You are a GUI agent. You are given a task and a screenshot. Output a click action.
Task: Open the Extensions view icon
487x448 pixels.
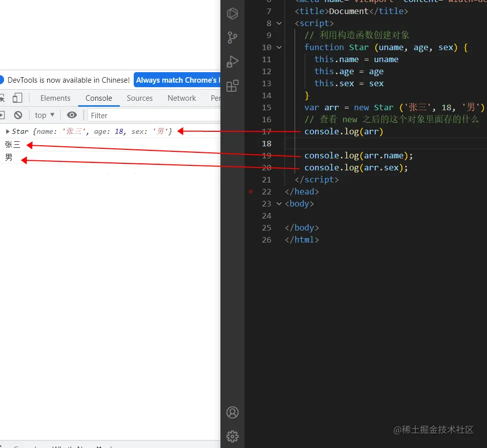232,86
